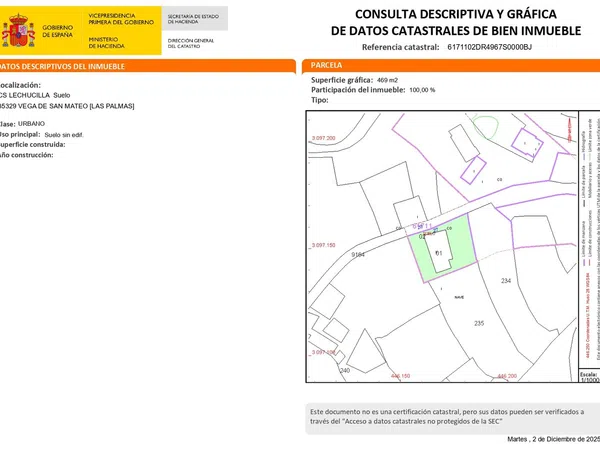Viewport: 600px width, 450px height.
Task: Click the 3.097.150 coordinate label
Action: point(323,245)
